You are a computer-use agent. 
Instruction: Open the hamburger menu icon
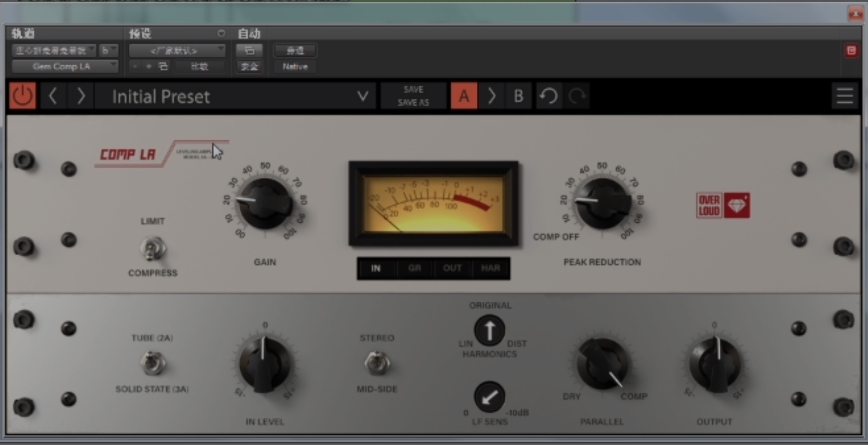tap(844, 96)
